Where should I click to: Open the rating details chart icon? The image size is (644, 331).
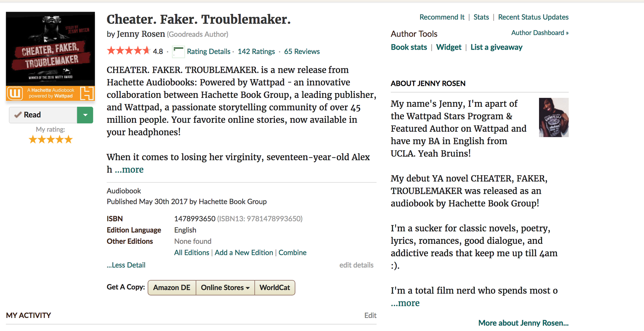pos(178,52)
